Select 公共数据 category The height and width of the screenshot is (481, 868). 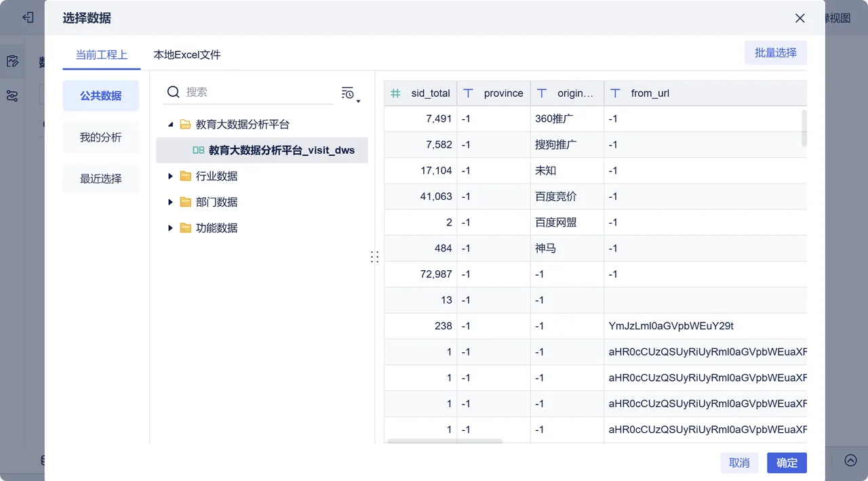(101, 96)
